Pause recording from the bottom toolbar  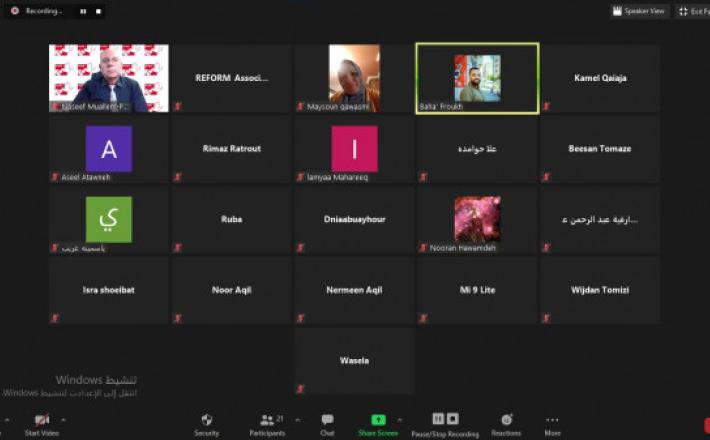point(438,419)
